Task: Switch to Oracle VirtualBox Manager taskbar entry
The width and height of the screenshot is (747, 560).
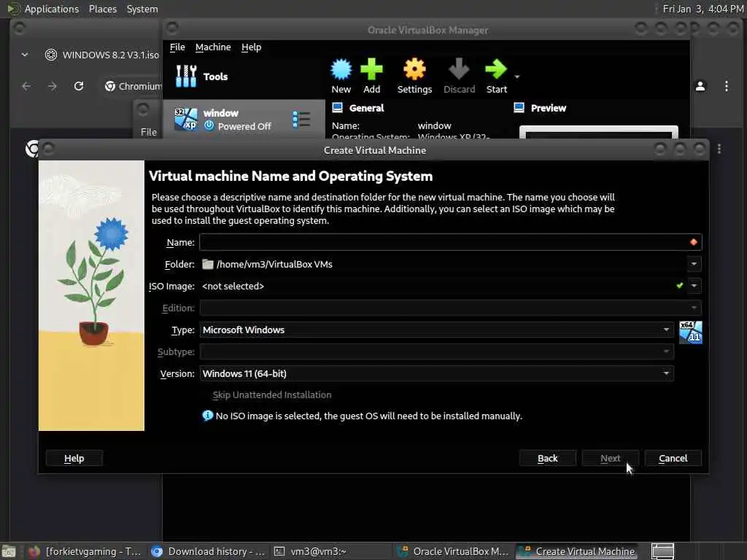Action: coord(454,551)
